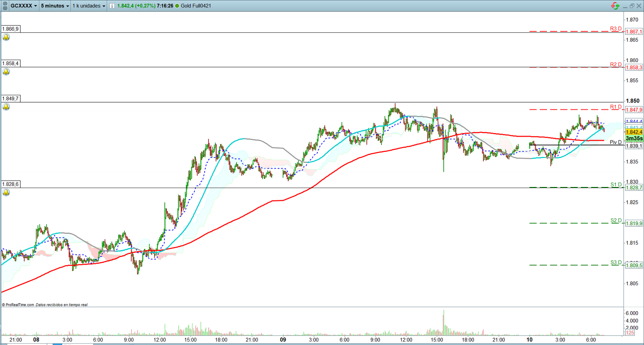Viewport: 644px width, 345px height.
Task: Click the chart link group icon
Action: click(x=5, y=6)
